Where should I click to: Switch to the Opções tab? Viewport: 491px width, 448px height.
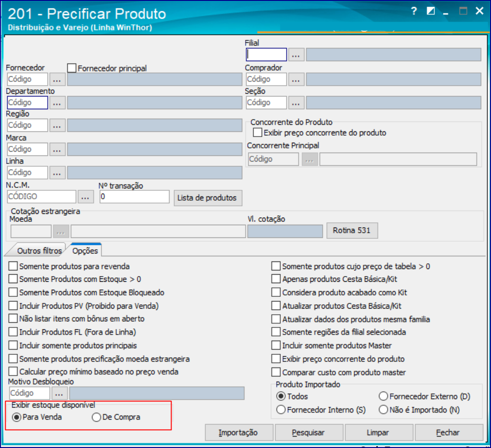pyautogui.click(x=85, y=251)
